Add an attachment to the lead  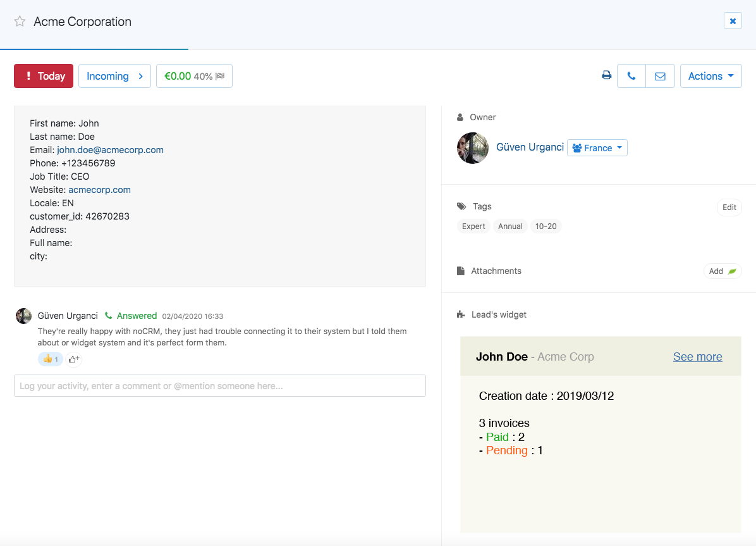click(x=722, y=271)
